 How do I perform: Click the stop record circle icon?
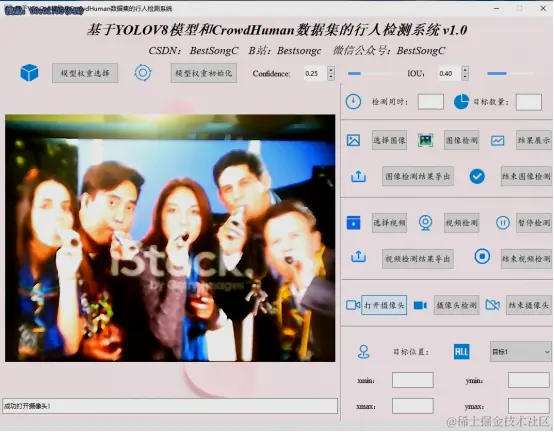pos(482,256)
